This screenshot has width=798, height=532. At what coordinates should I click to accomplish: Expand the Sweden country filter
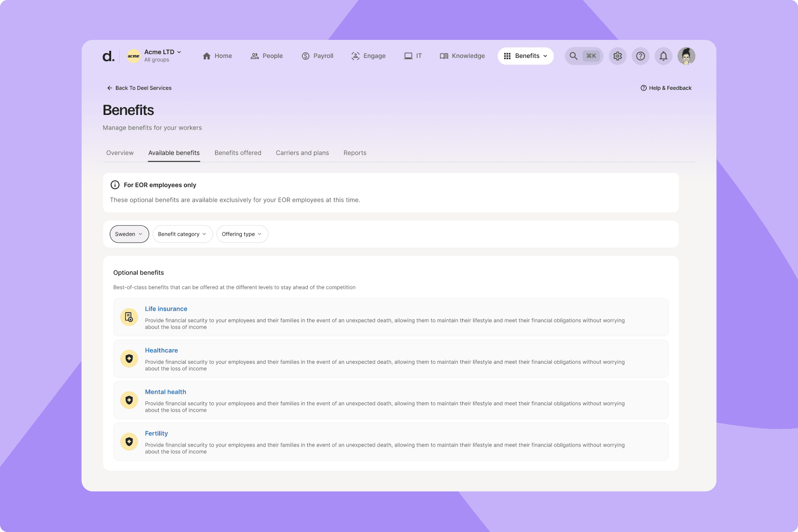point(129,234)
